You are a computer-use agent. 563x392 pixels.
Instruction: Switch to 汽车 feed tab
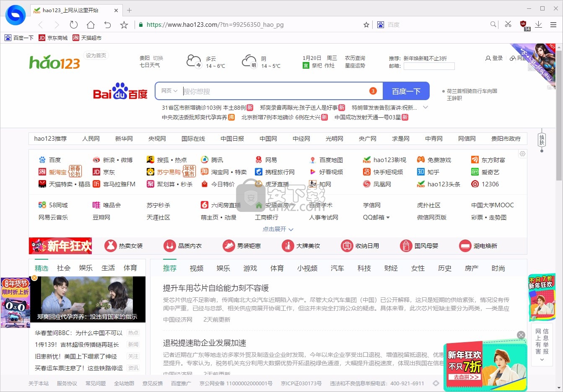pos(337,268)
